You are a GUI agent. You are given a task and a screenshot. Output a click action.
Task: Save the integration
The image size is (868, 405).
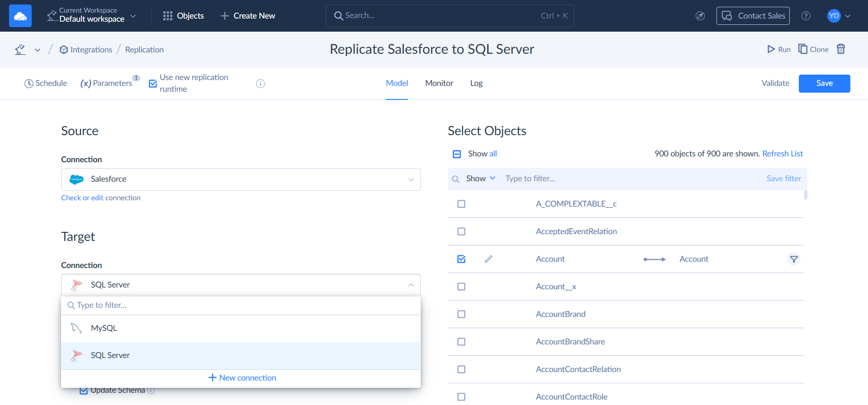pos(824,84)
